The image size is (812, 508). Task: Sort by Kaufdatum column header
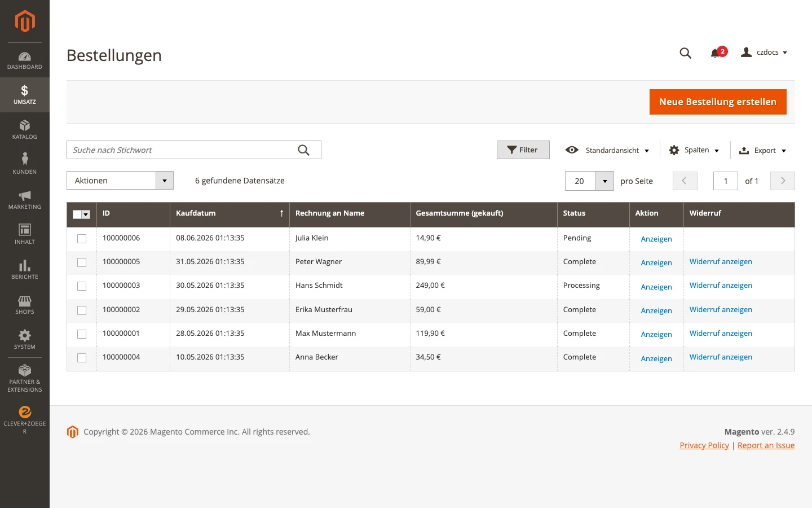[x=230, y=213]
